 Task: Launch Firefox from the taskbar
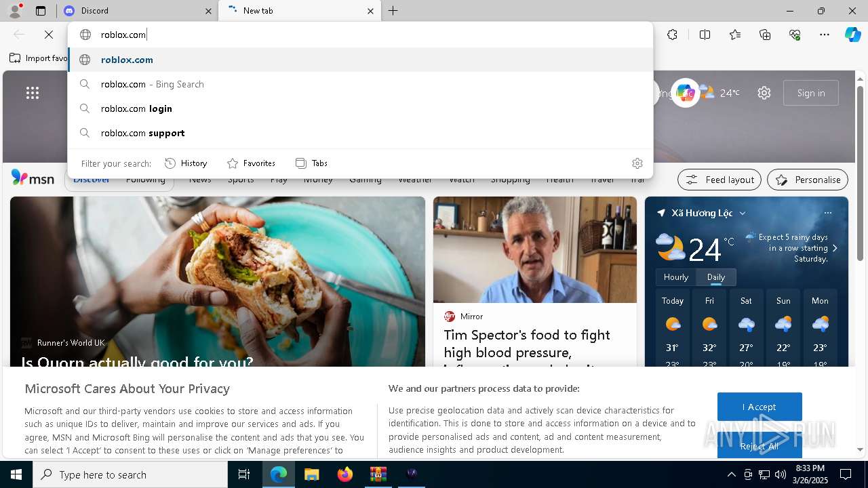pyautogui.click(x=344, y=474)
